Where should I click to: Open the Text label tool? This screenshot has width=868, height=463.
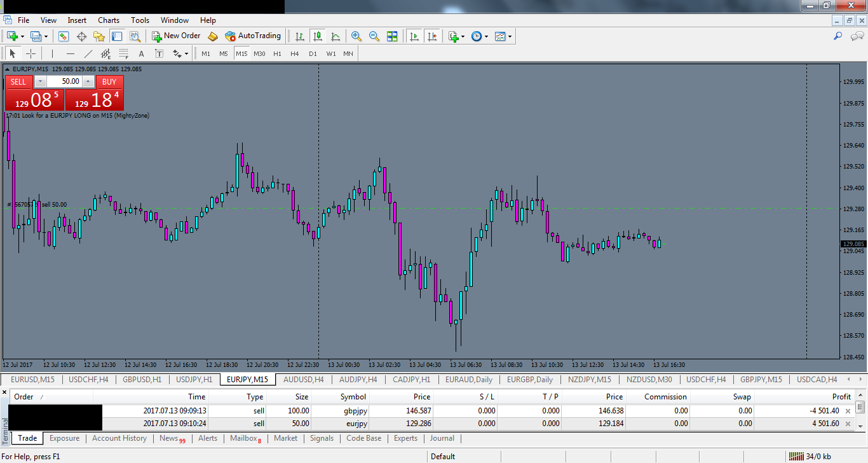pos(159,53)
